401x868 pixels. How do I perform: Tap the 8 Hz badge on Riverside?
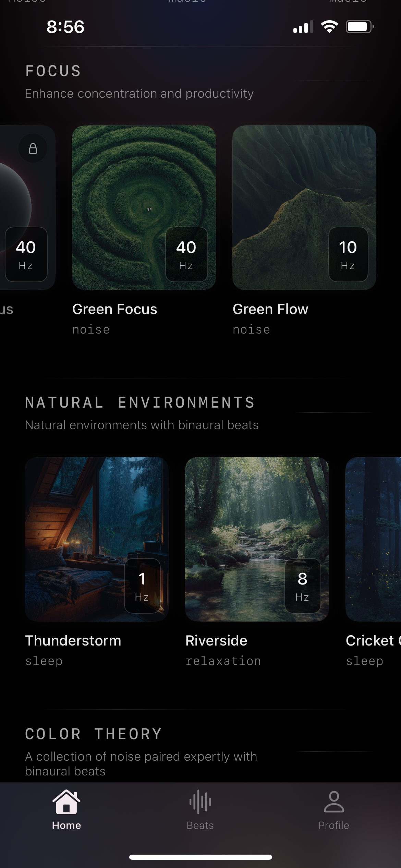click(303, 586)
